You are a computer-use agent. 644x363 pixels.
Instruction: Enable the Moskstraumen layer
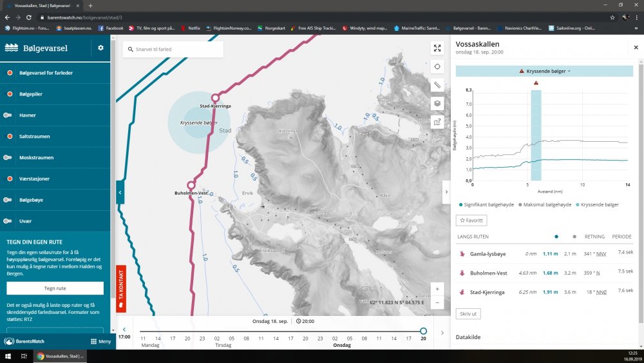(8, 157)
